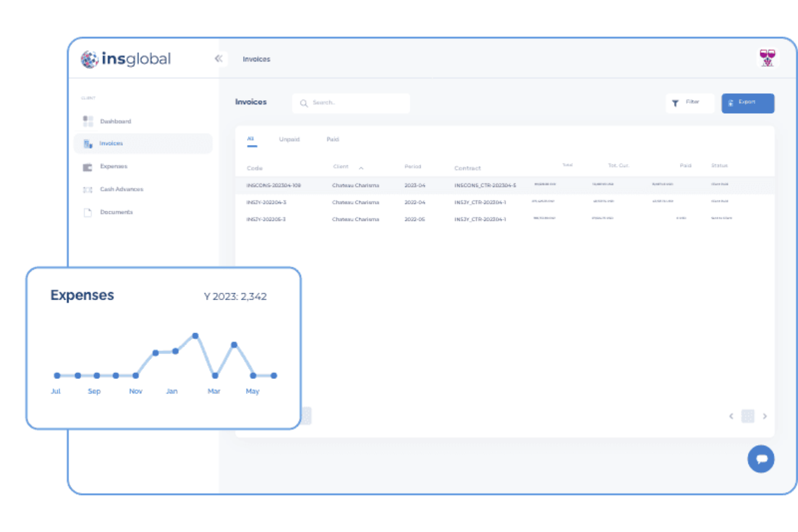798x532 pixels.
Task: Open invoice INS3Y-202305-3
Action: pos(266,219)
